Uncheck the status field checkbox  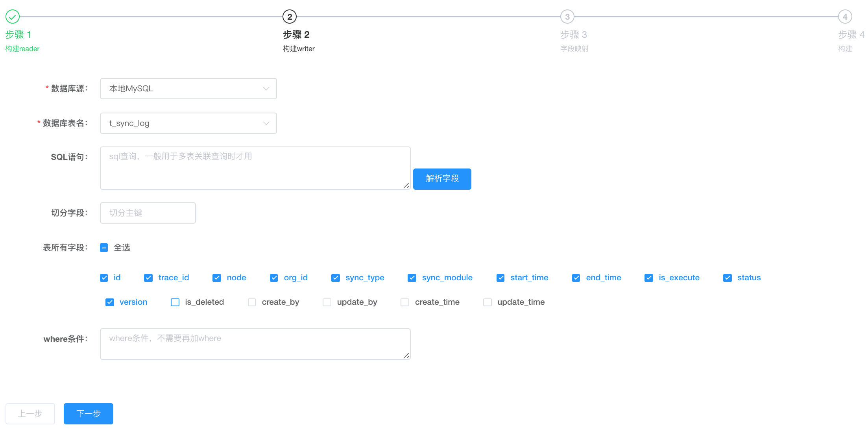pos(728,278)
